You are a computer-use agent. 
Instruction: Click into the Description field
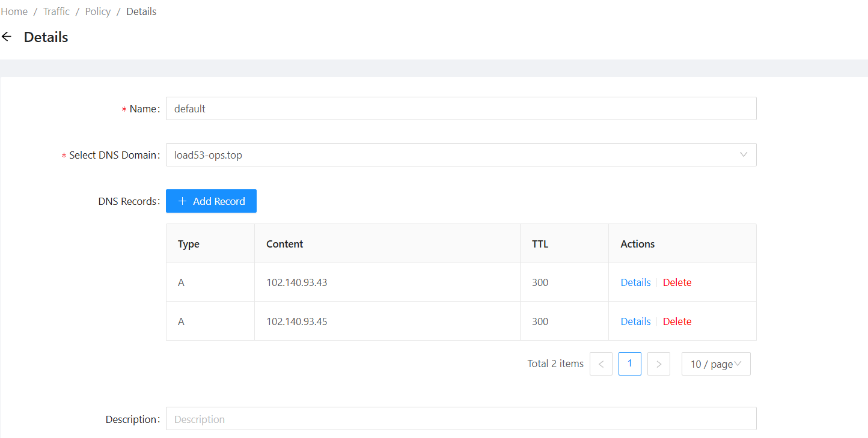click(x=460, y=419)
